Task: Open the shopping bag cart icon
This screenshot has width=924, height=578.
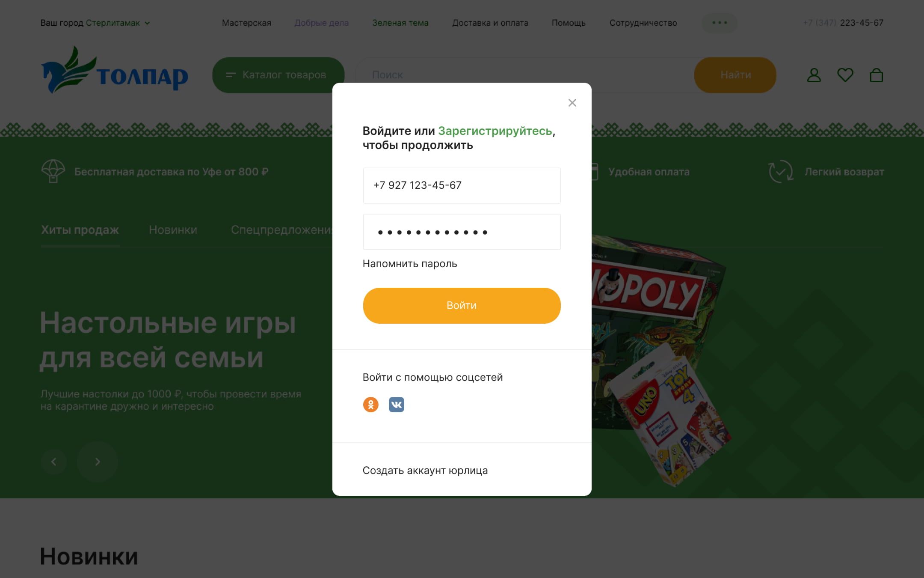Action: point(876,75)
